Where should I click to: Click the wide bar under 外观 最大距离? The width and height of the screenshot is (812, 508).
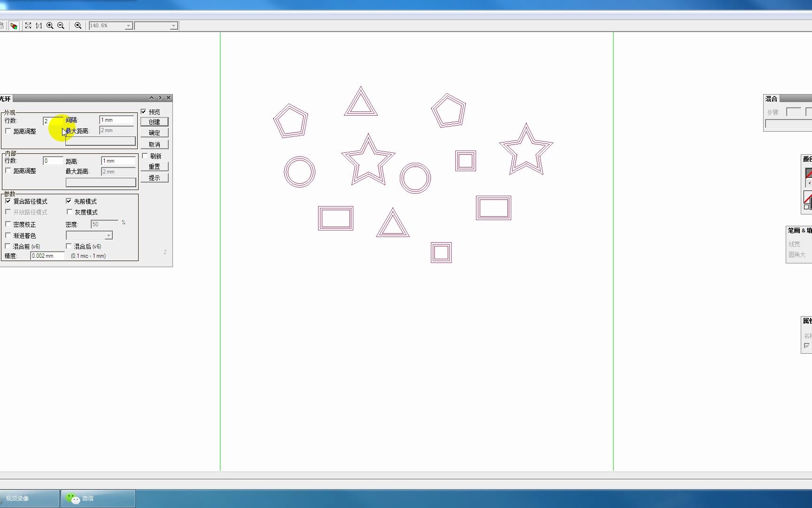[x=101, y=141]
